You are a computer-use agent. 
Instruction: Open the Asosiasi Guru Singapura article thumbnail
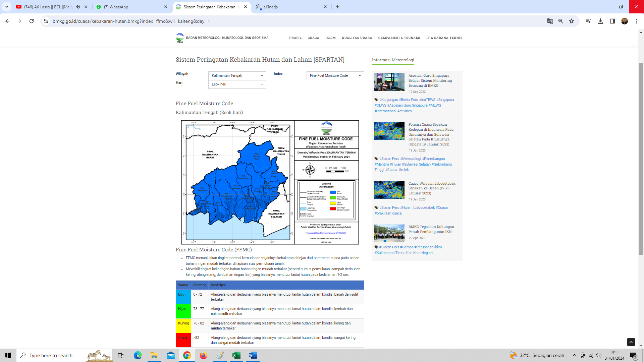pyautogui.click(x=389, y=82)
